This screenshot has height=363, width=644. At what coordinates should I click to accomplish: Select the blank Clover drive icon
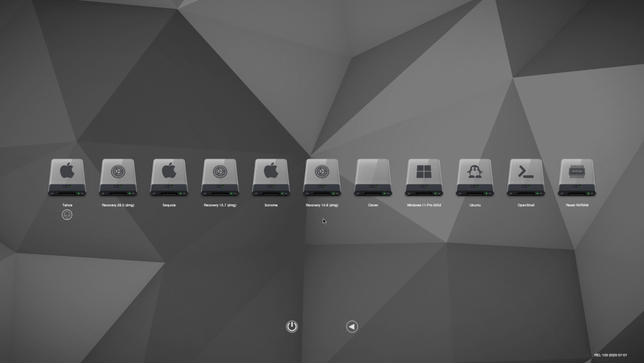(x=373, y=177)
